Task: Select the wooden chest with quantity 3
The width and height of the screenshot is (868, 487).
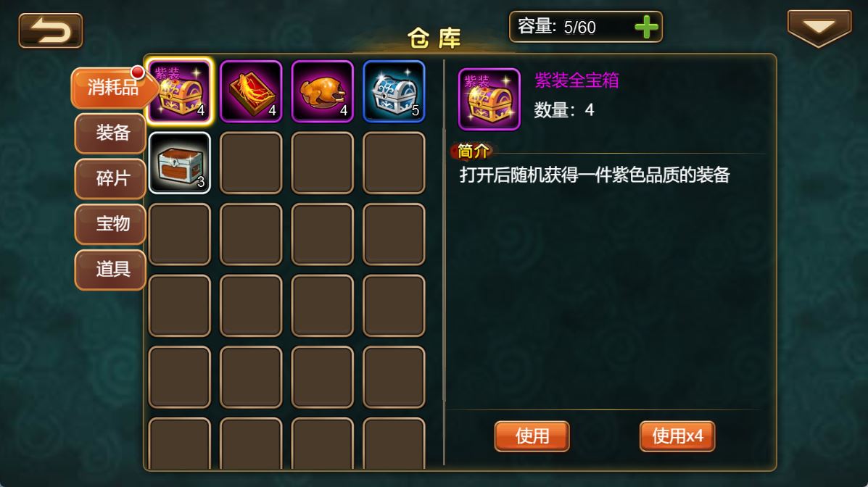Action: point(180,163)
